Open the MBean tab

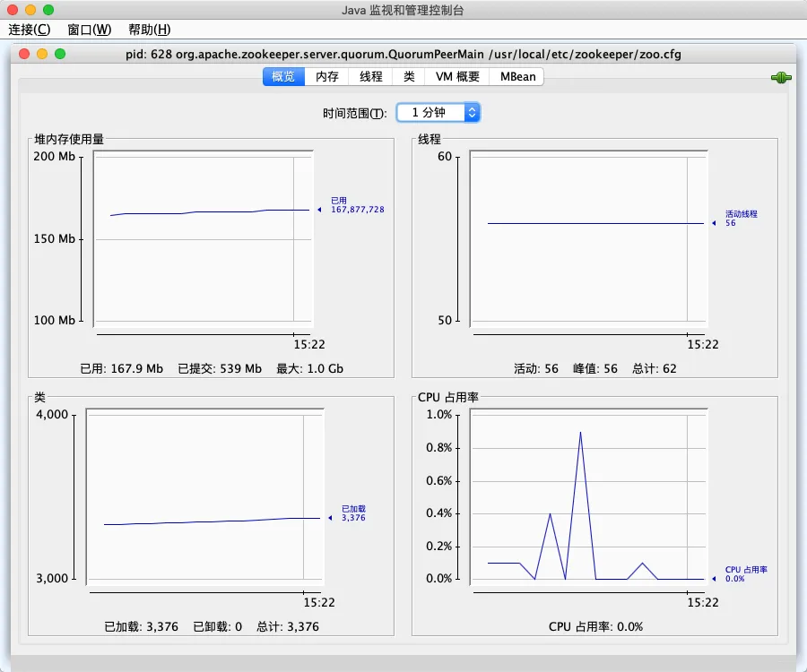click(x=517, y=77)
